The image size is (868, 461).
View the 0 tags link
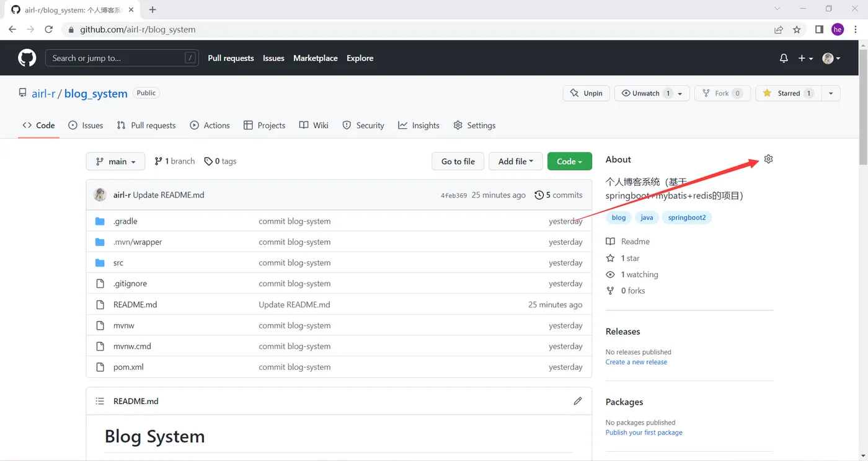[x=221, y=161]
